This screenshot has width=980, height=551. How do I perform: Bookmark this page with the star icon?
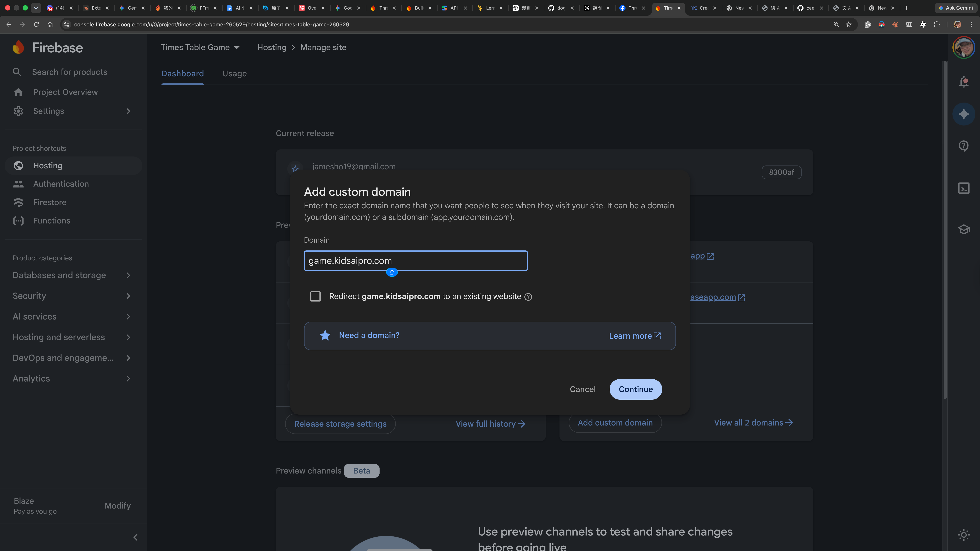click(x=849, y=24)
